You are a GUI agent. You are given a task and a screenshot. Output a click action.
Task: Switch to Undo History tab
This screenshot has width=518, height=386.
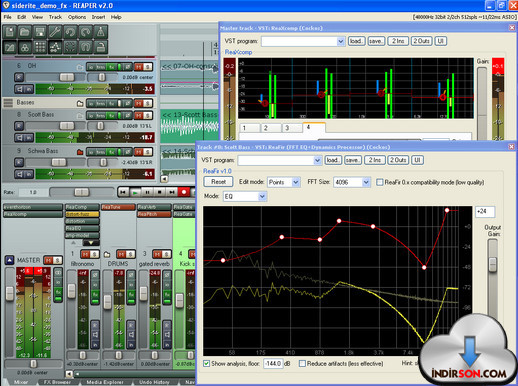154,382
